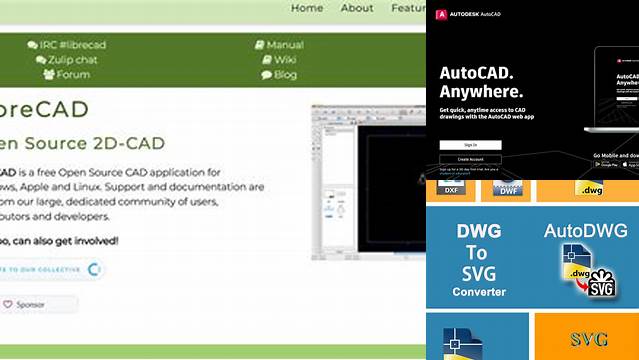
Task: Click the Open Collective logo icon
Action: (x=94, y=269)
